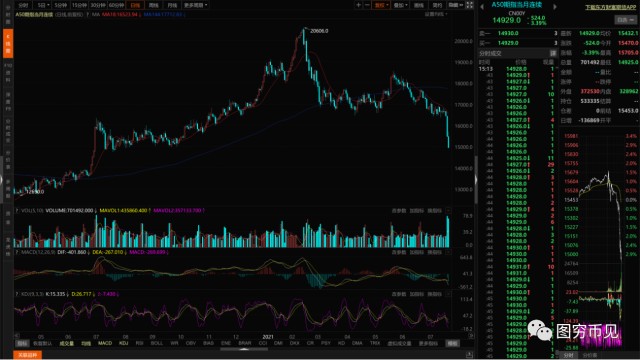This screenshot has width=640, height=360.
Task: Click the fullscreen expand icon above chart
Action: tap(470, 5)
